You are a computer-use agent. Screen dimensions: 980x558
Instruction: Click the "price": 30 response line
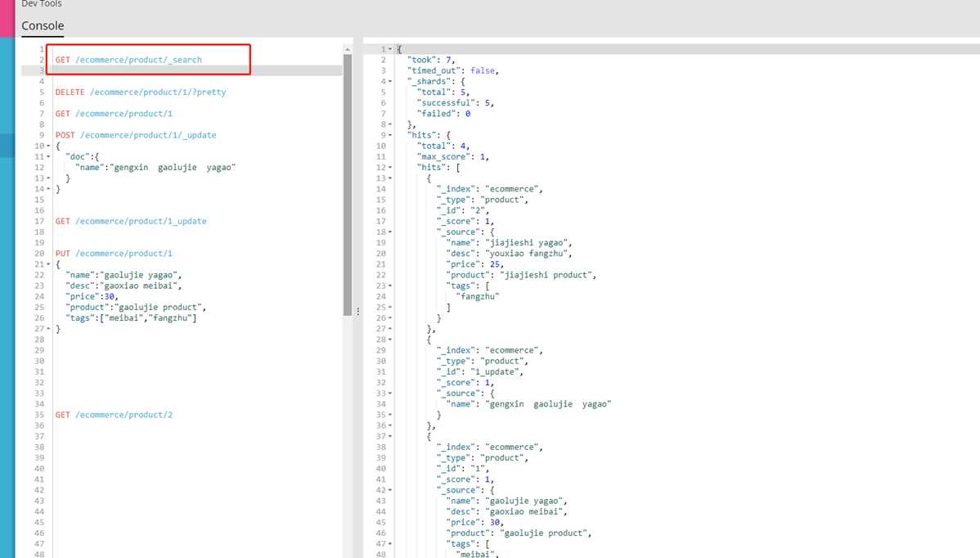[475, 522]
